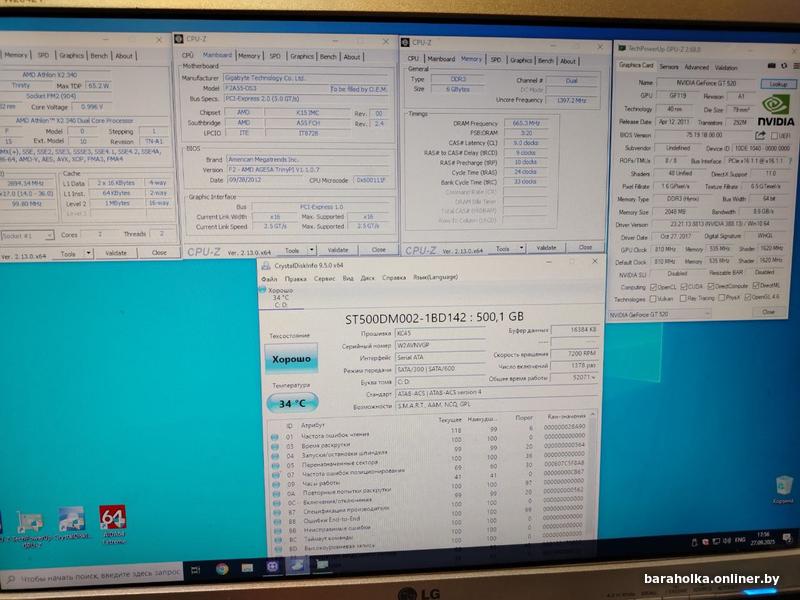Click the network icon in system tray
Image resolution: width=800 pixels, height=600 pixels.
716,541
